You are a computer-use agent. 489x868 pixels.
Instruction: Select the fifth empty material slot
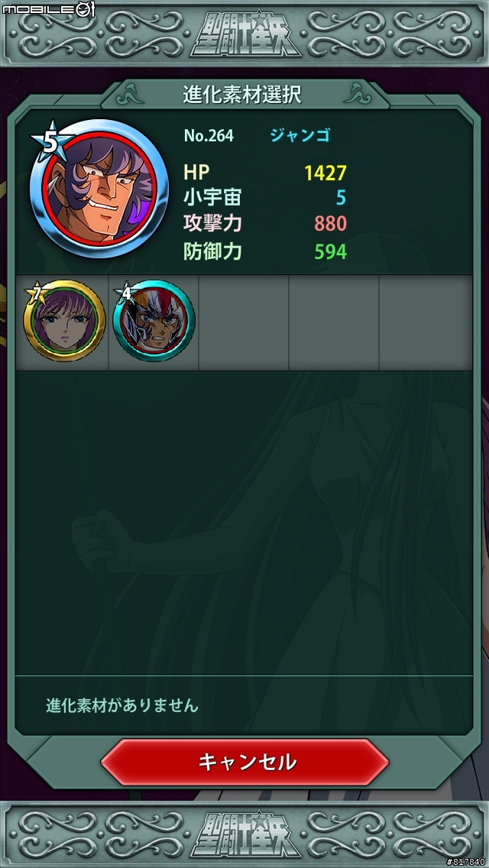click(x=426, y=322)
